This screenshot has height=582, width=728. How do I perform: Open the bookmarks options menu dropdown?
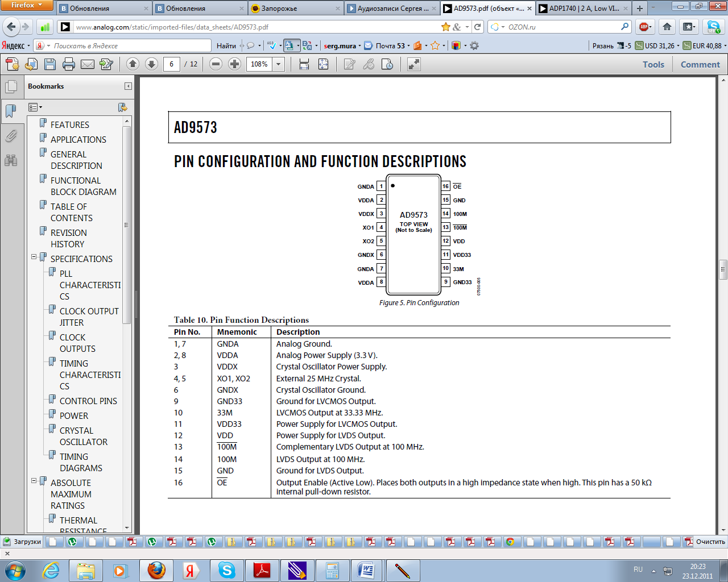pos(35,107)
